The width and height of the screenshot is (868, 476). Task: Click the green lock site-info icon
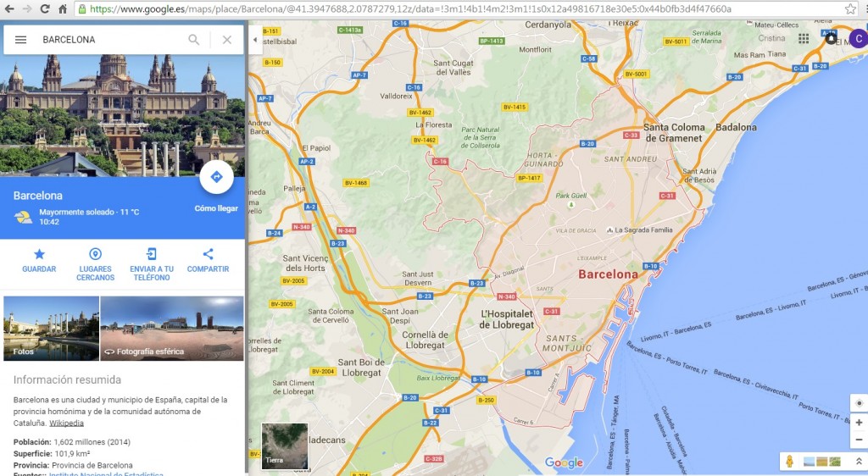tap(82, 8)
